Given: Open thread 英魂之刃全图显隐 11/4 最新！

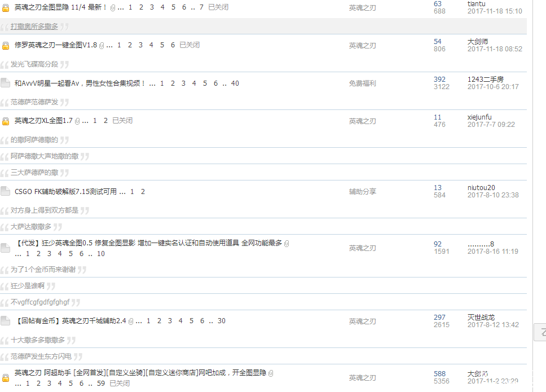Looking at the screenshot, I should pyautogui.click(x=60, y=7).
